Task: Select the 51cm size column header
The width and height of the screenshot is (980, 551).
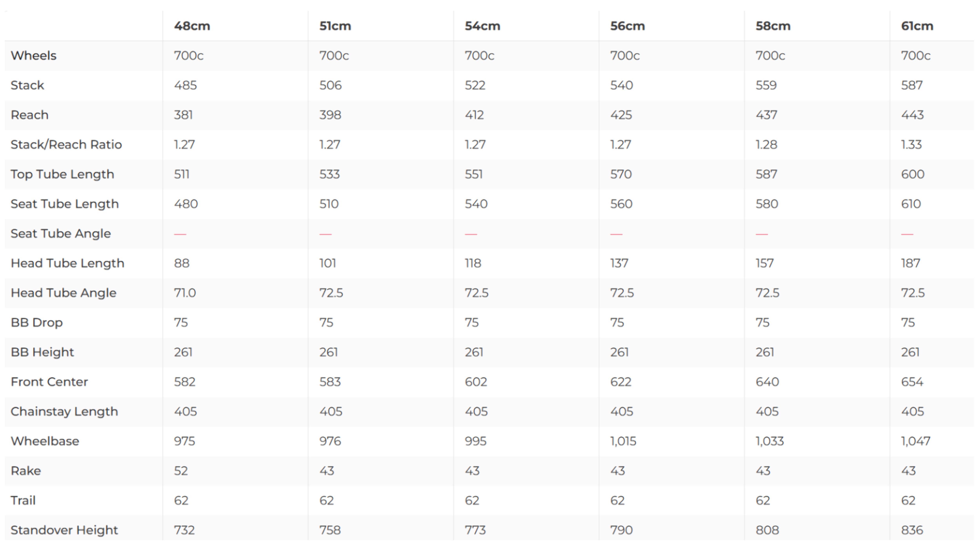Action: click(x=335, y=26)
